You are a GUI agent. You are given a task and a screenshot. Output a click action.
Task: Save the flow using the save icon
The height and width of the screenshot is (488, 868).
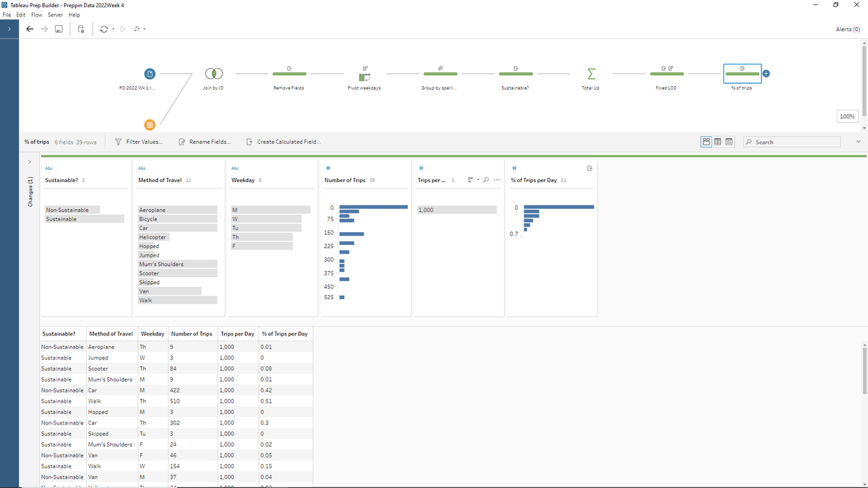point(59,30)
